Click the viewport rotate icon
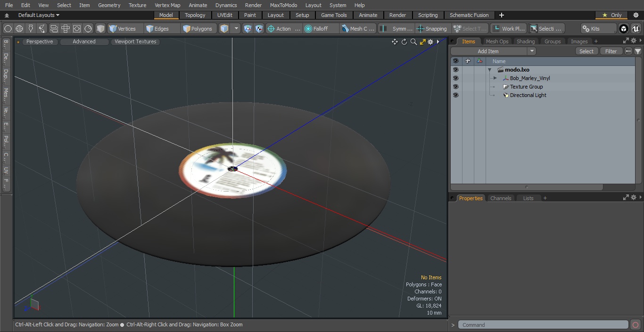Viewport: 644px width, 332px height. click(404, 42)
